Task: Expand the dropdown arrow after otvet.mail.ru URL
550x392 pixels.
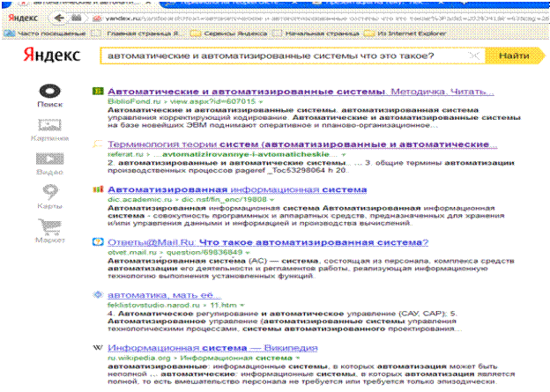Action: click(248, 253)
